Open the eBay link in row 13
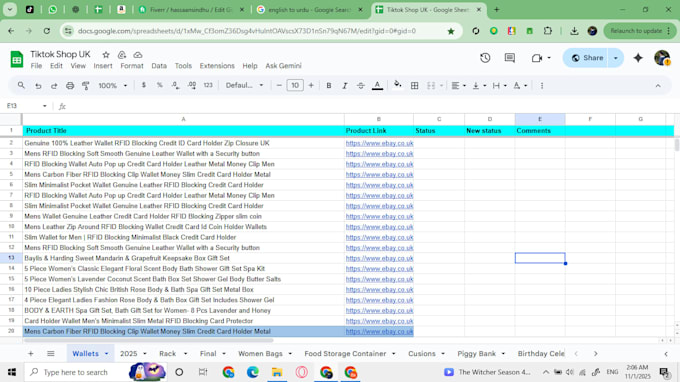 click(x=379, y=258)
